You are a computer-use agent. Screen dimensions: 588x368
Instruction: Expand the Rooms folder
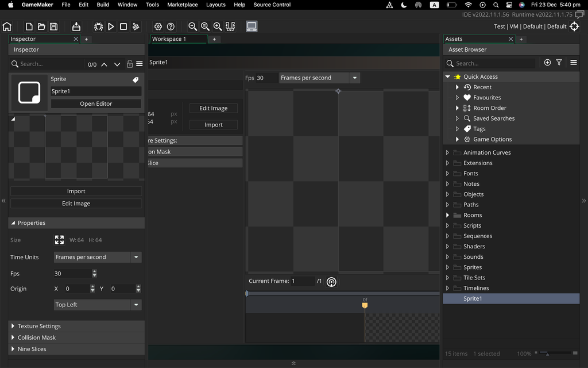pos(447,215)
